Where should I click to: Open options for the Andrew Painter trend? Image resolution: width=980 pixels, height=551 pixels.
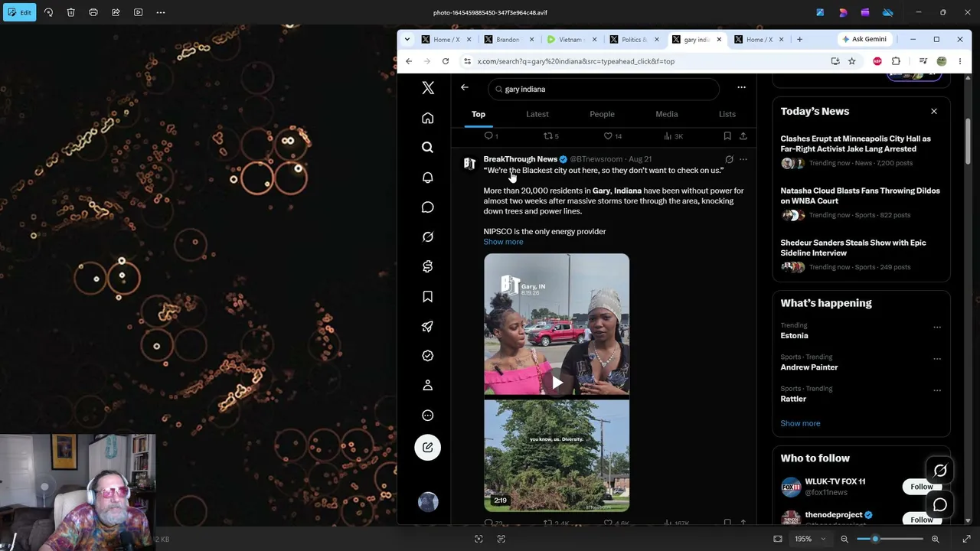click(937, 359)
